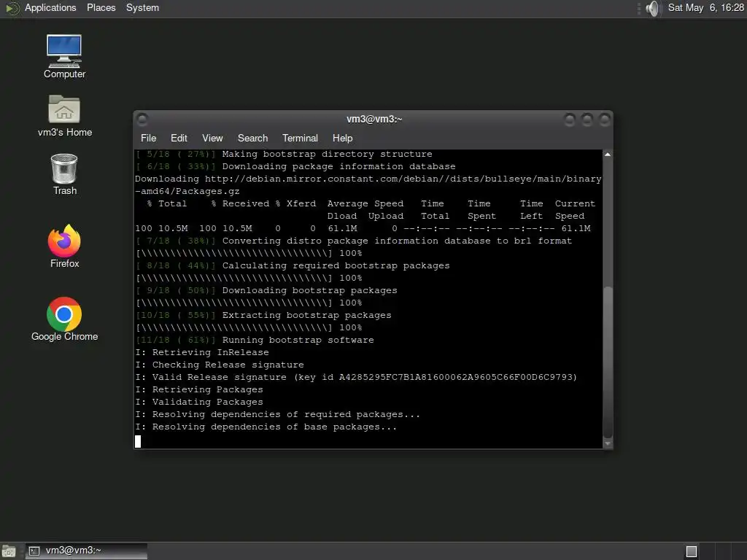Click the terminal scrollbar up arrow
The height and width of the screenshot is (560, 747).
(608, 155)
